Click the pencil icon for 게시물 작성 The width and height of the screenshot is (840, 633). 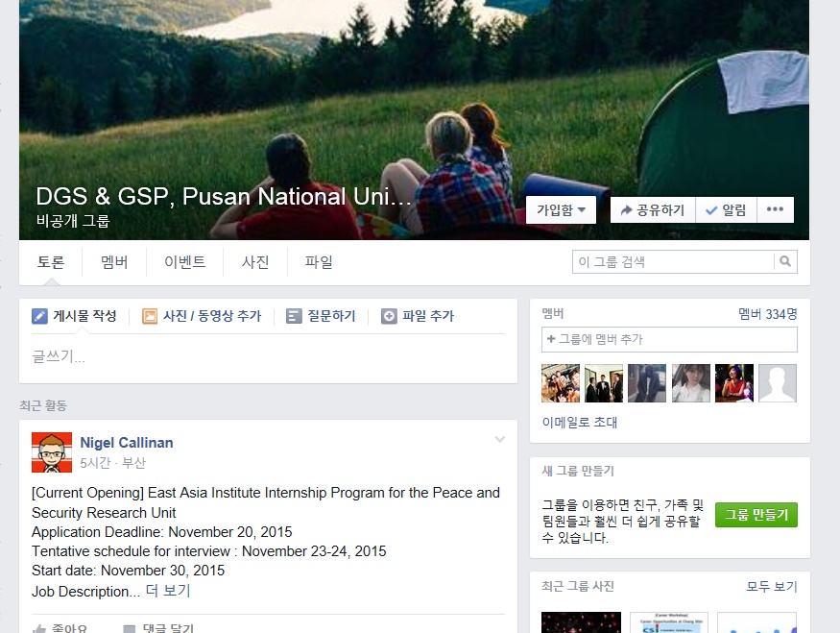pyautogui.click(x=39, y=316)
